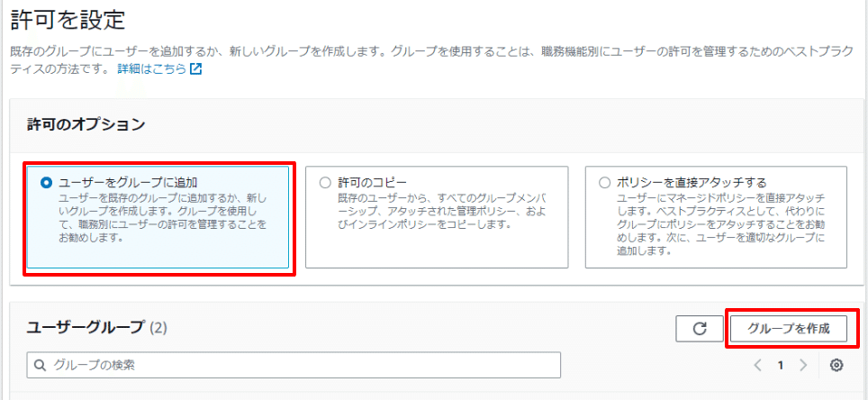Open the 詳細はこちら link
868x400 pixels.
pos(151,70)
